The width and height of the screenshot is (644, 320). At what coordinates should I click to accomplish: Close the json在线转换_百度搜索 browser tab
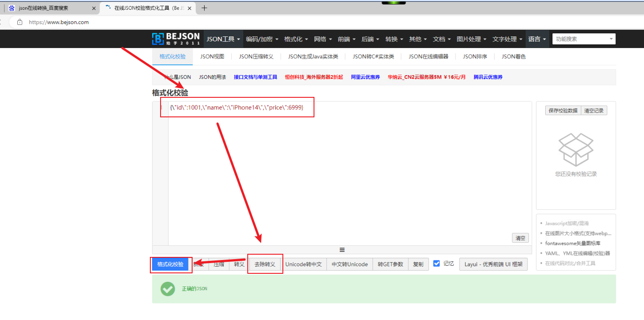[94, 8]
